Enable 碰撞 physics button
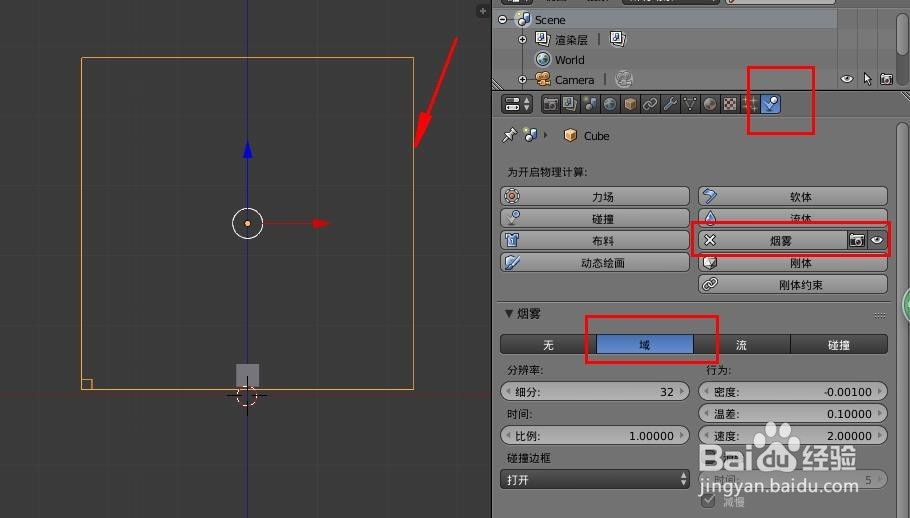 (595, 218)
